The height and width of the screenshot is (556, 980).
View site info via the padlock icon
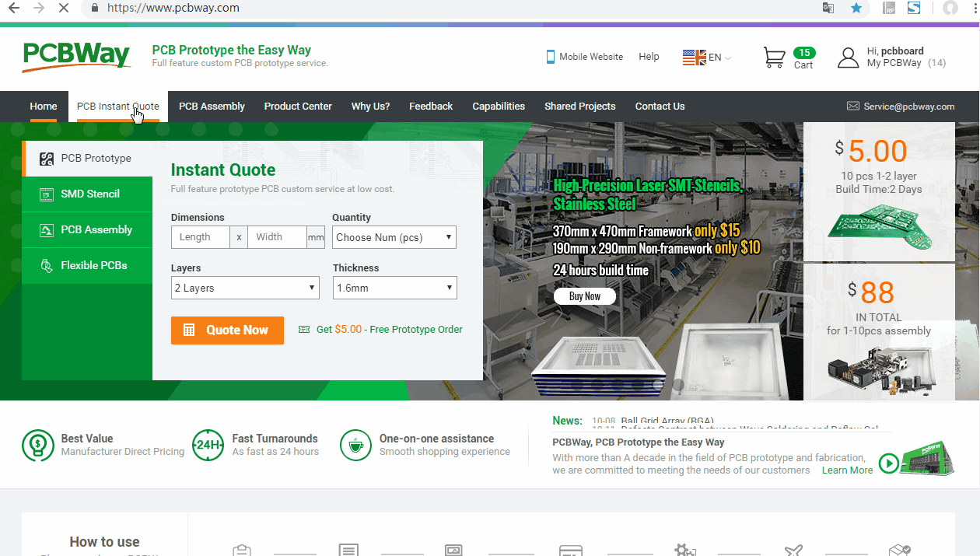click(95, 9)
